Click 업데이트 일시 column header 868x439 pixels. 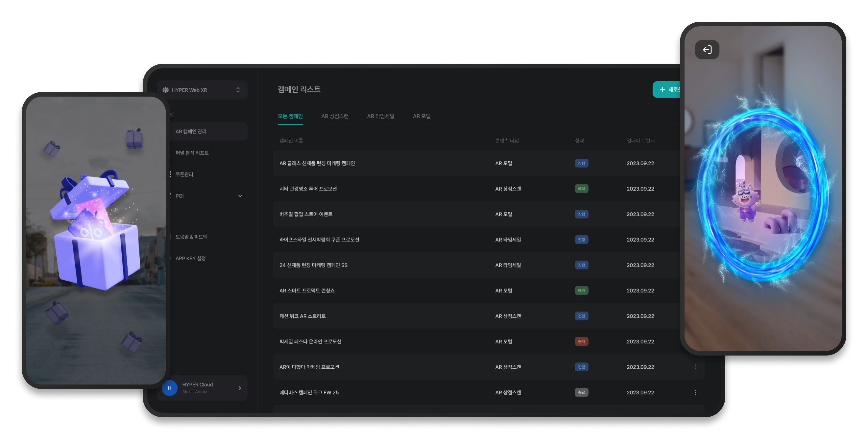point(640,141)
